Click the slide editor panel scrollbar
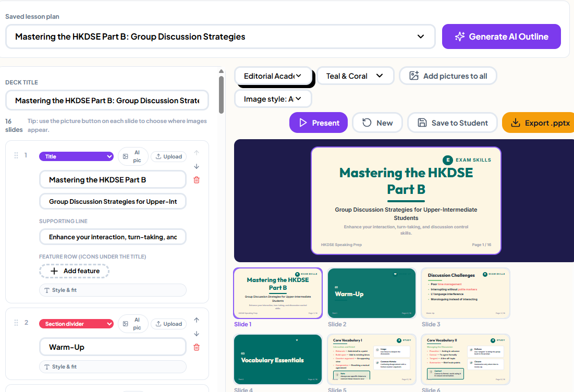 coord(221,94)
